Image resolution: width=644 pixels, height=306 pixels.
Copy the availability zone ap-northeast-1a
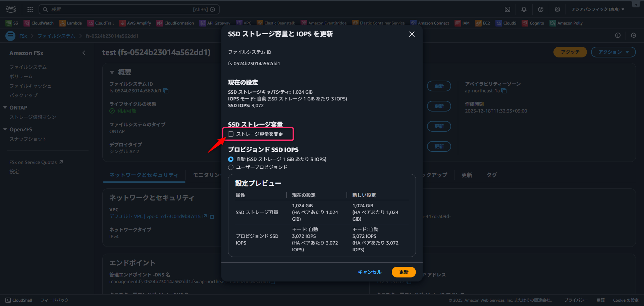point(504,91)
